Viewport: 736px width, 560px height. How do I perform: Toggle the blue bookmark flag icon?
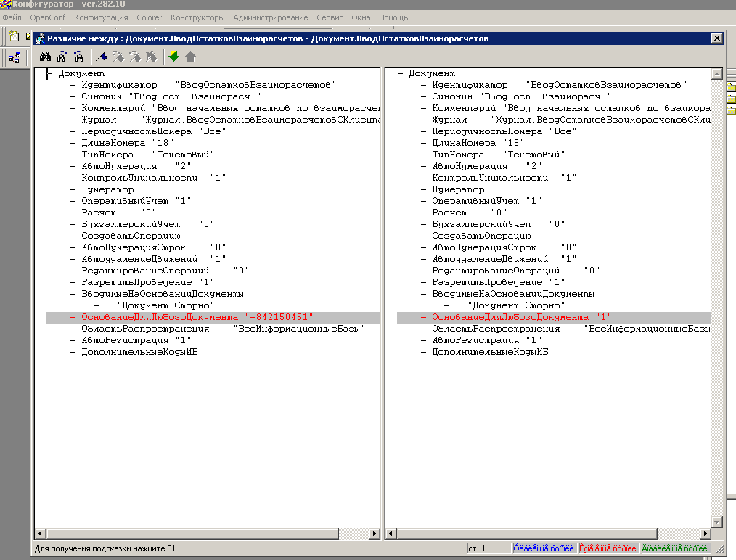(x=102, y=56)
